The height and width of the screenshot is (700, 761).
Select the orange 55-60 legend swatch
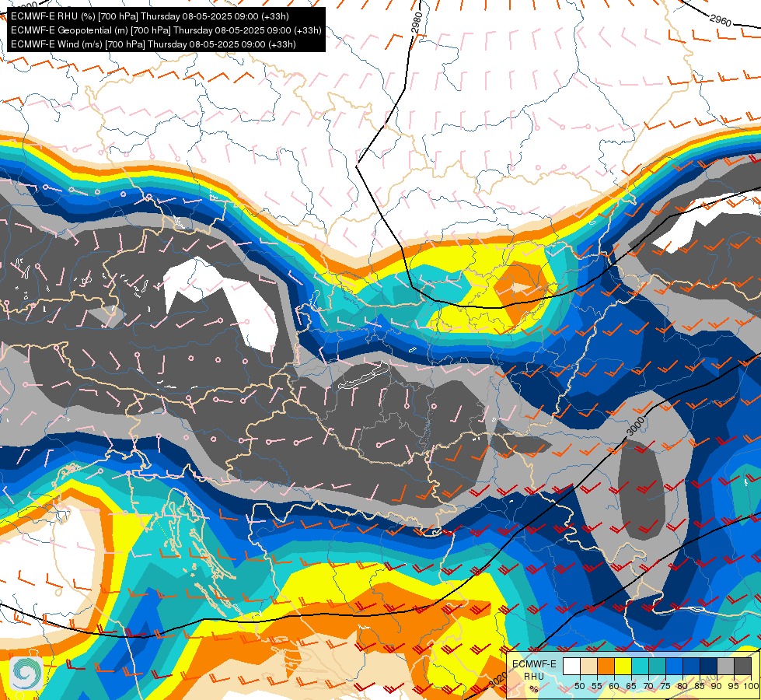606,666
